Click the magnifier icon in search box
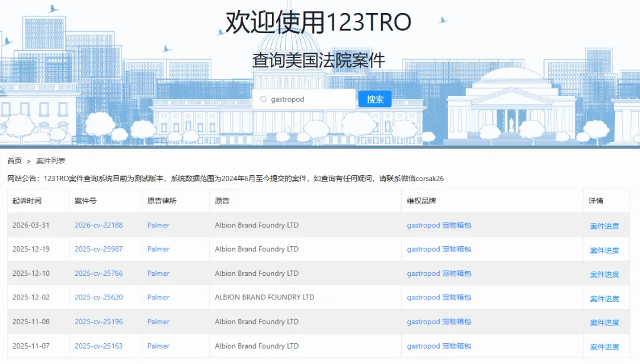Screen dimensions: 640x364 (x=263, y=99)
